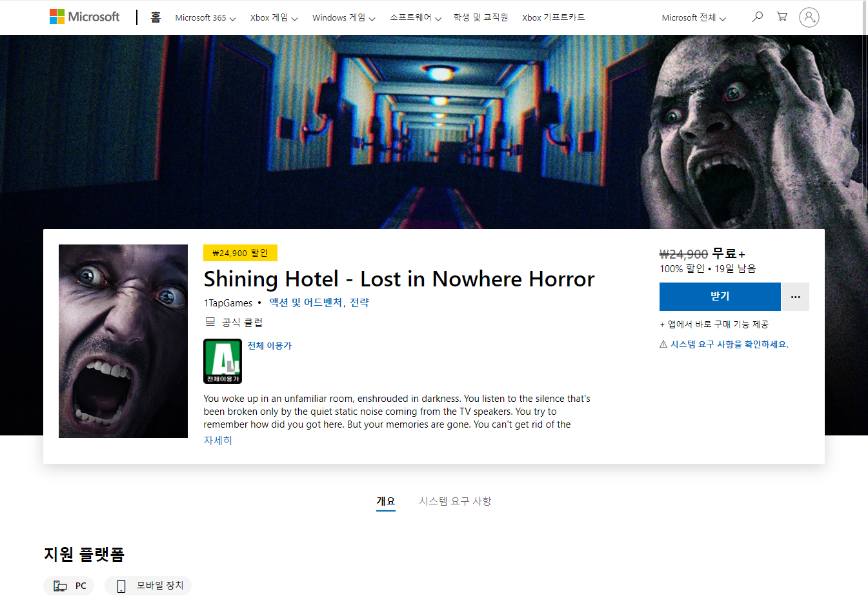Image resolution: width=868 pixels, height=607 pixels.
Task: Click the Shining Hotel game title
Action: (399, 279)
